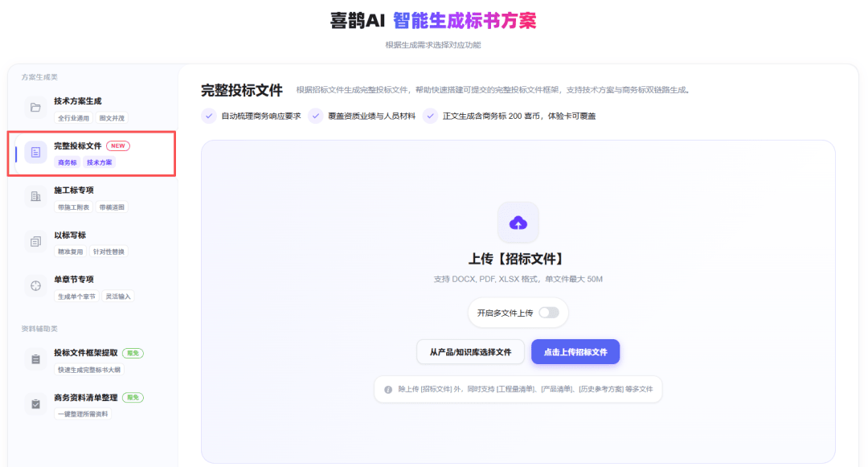Select 完整投标文件 menu item
868x467 pixels.
[x=93, y=154]
